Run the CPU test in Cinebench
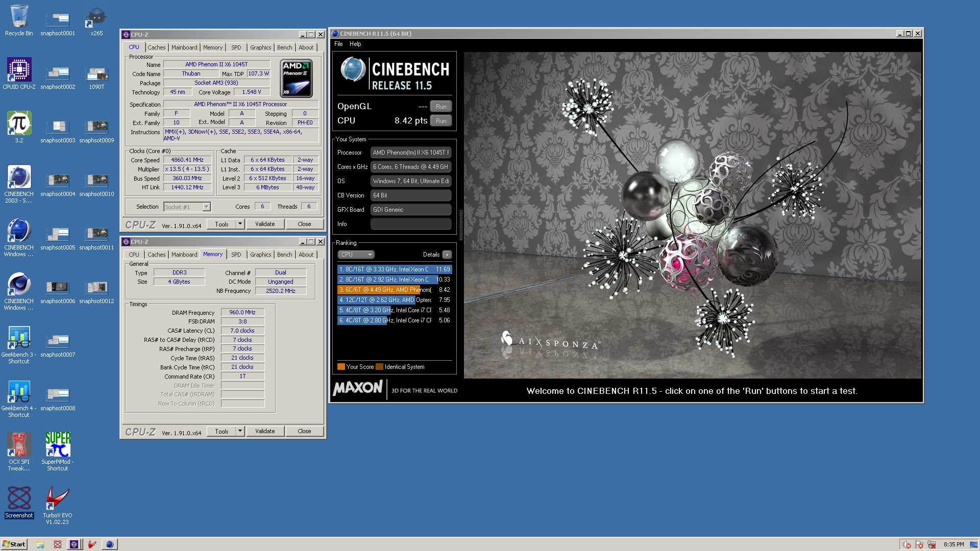Viewport: 980px width, 551px height. [x=441, y=121]
